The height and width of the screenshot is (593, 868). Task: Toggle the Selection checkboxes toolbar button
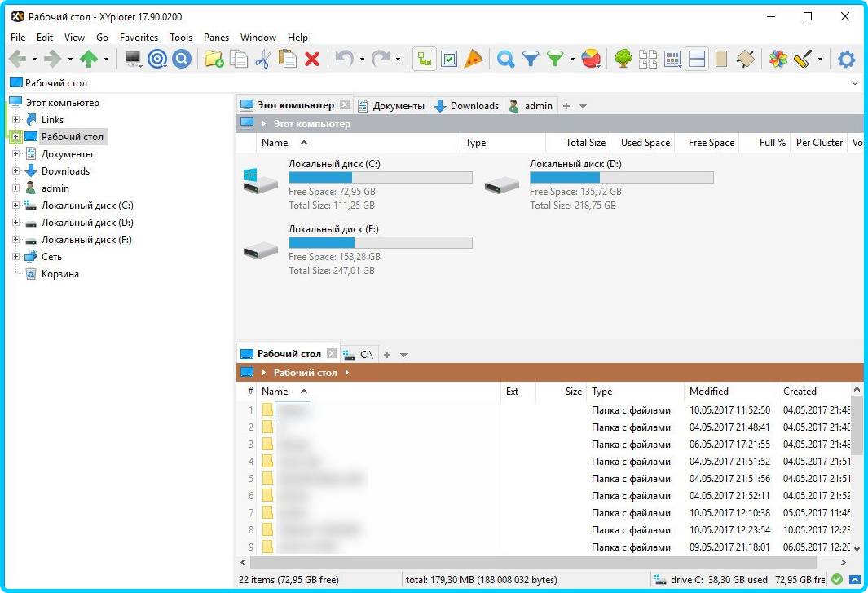[449, 59]
